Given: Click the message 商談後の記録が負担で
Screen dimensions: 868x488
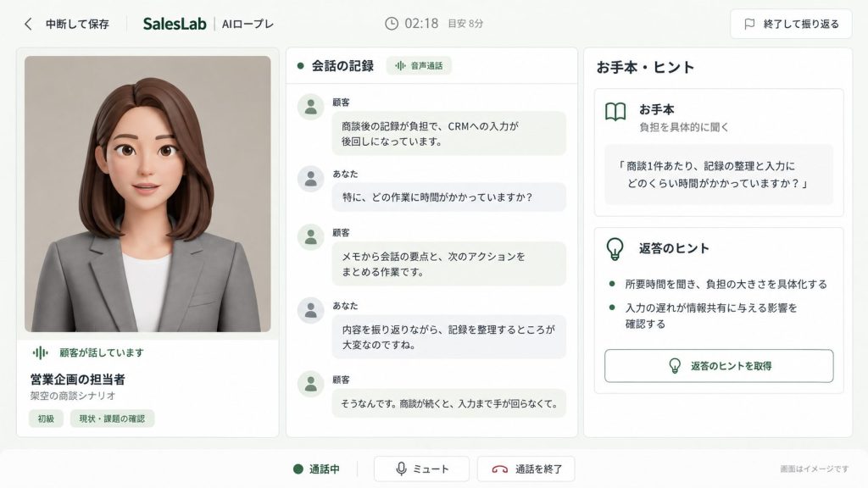Looking at the screenshot, I should (x=449, y=133).
